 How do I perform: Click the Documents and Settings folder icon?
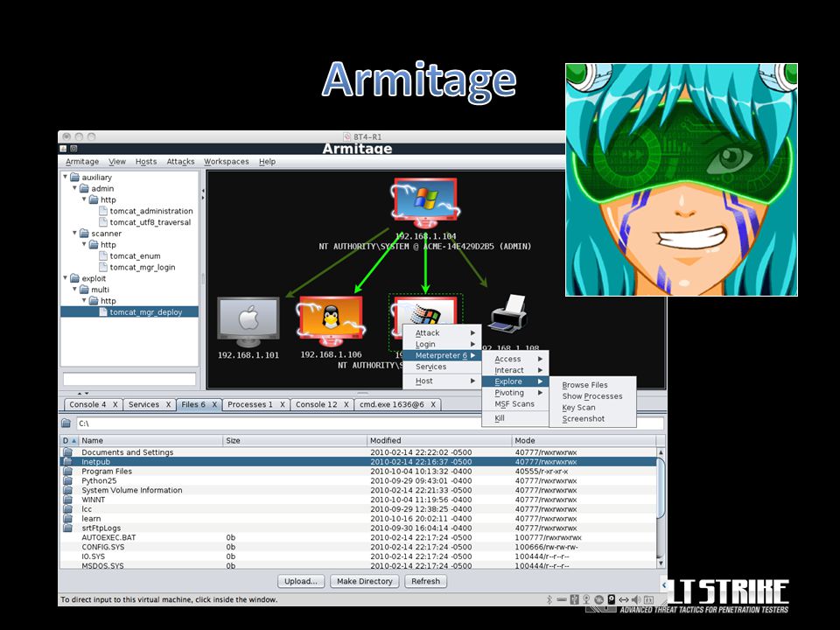(x=67, y=452)
